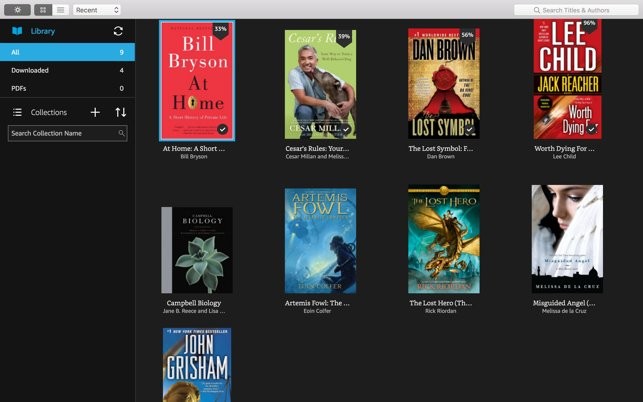Click the title "Misguided Angel (..."

[x=564, y=303]
